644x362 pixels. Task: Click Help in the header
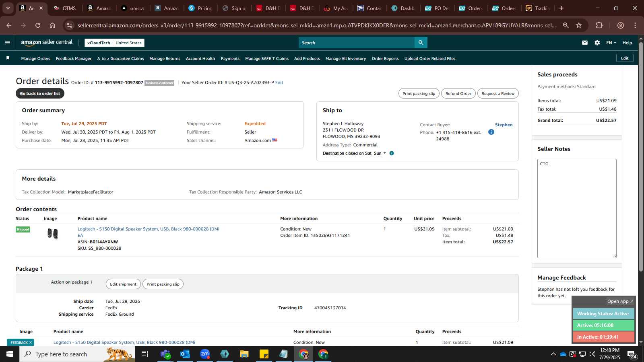[x=627, y=43]
